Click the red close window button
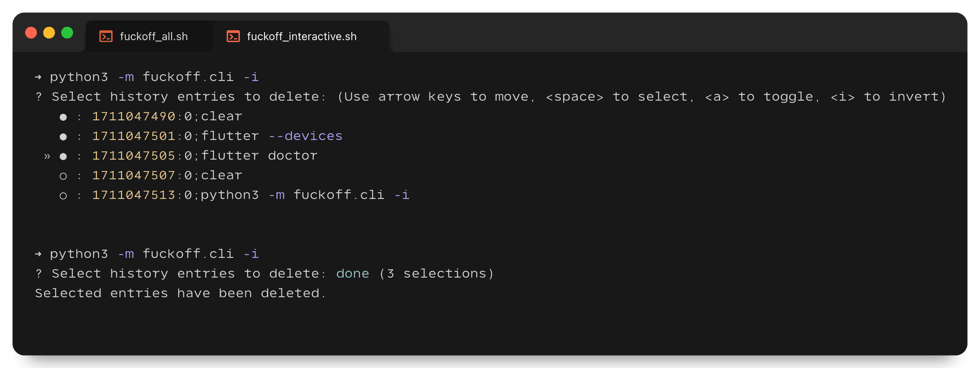This screenshot has width=980, height=368. coord(31,33)
